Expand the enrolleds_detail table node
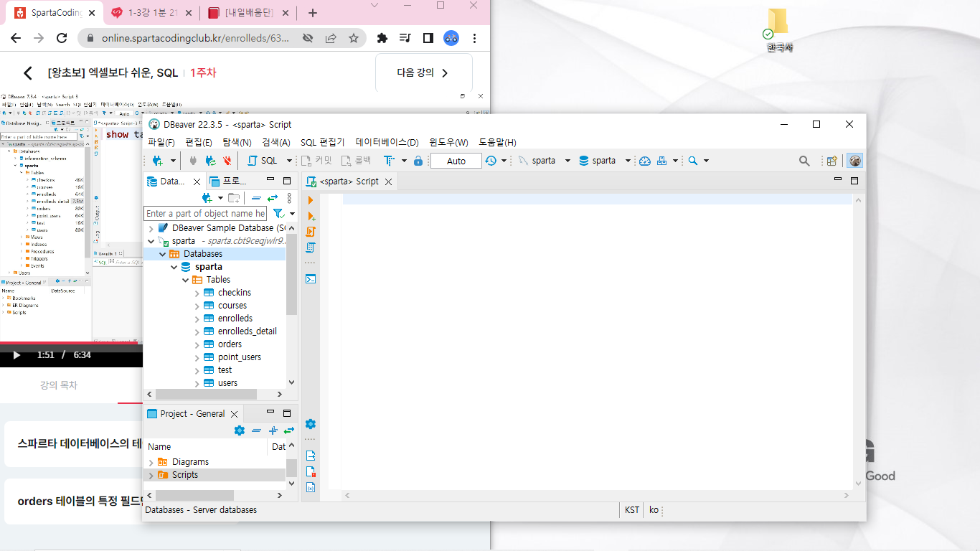 click(197, 331)
